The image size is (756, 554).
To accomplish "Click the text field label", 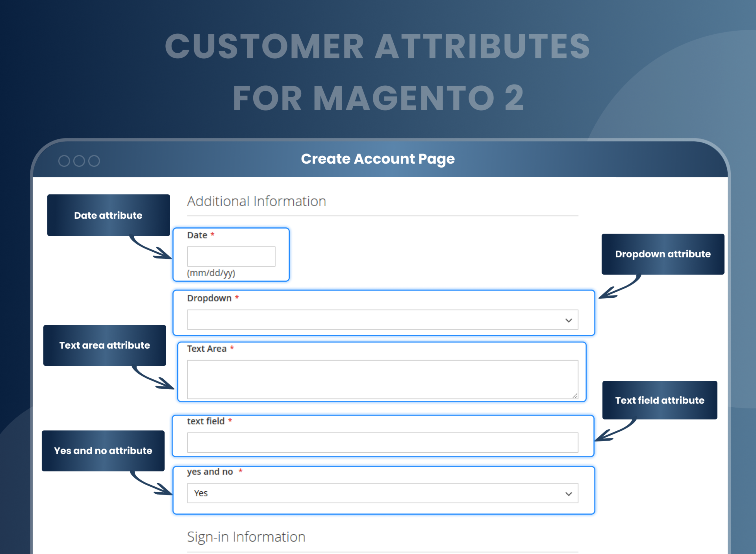I will coord(206,421).
